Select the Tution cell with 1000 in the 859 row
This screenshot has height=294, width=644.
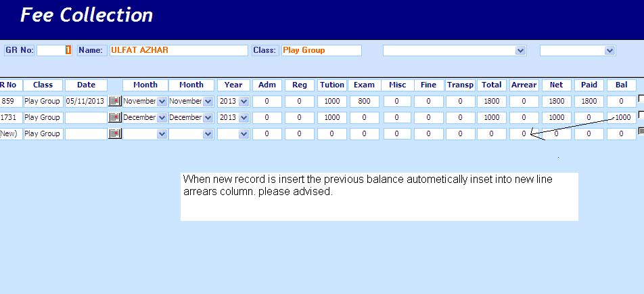[332, 101]
